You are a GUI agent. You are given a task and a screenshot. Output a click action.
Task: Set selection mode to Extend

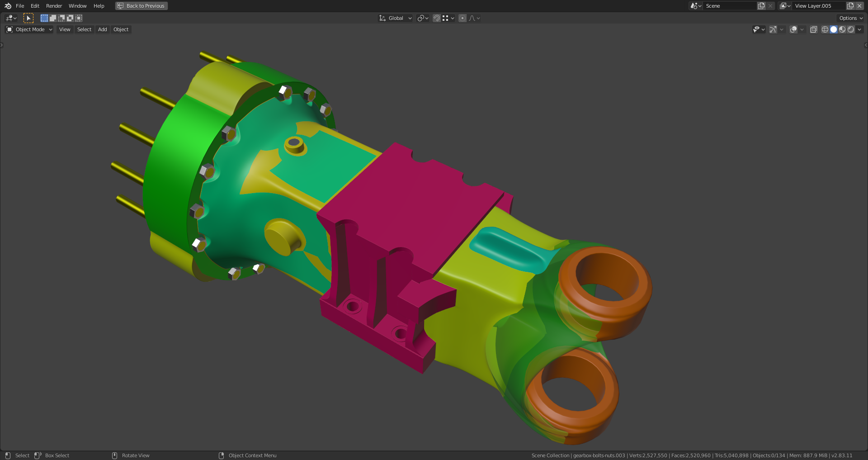click(x=53, y=18)
